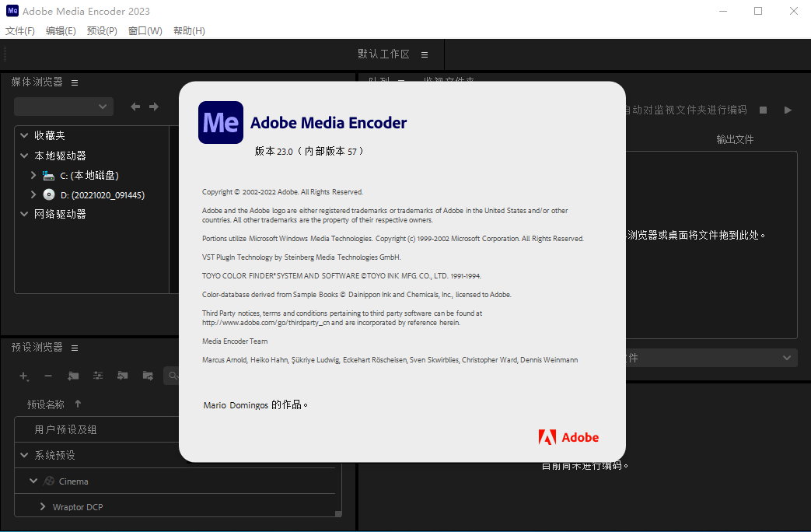Click the start queue play button

tap(788, 110)
